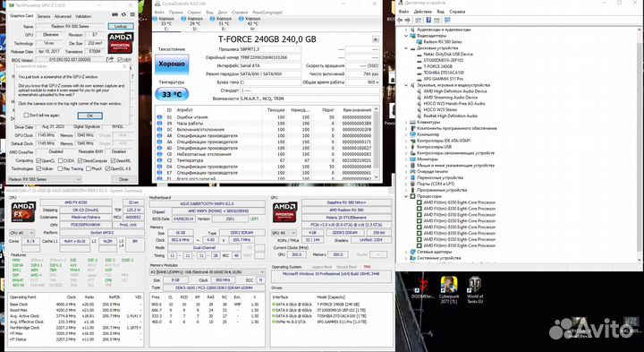The image size is (644, 352).
Task: Select the TOSHIBA DT01ACA100 device row
Action: [x=443, y=73]
